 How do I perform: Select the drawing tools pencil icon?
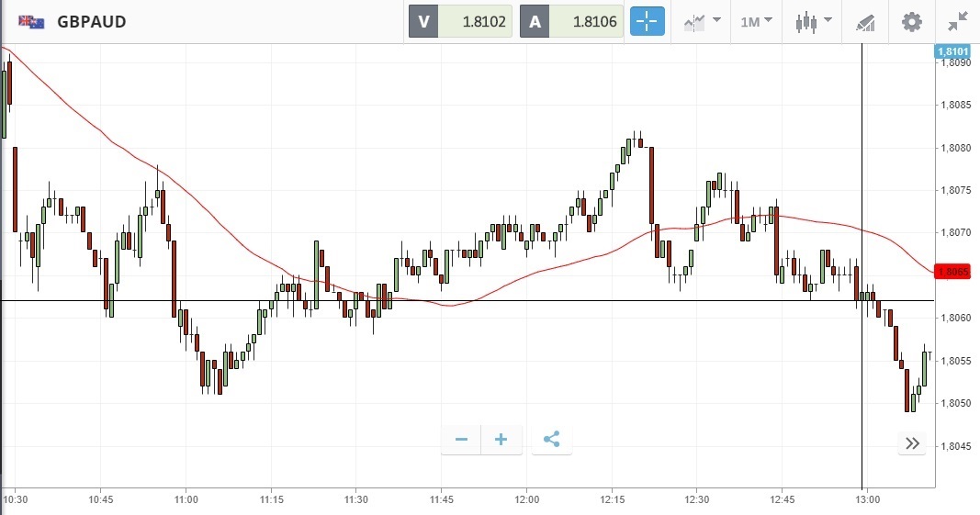tap(865, 22)
